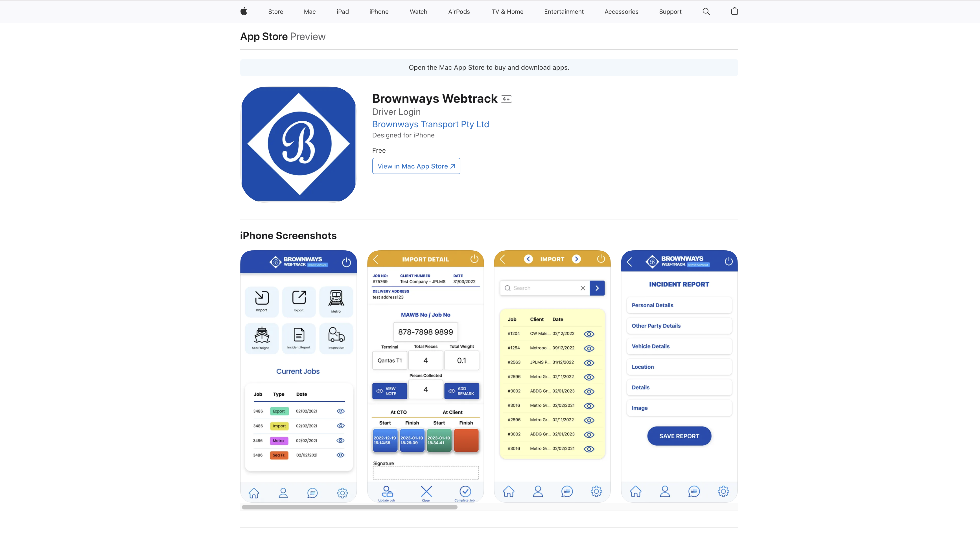
Task: Click back chevron on Import Detail header
Action: pyautogui.click(x=376, y=259)
